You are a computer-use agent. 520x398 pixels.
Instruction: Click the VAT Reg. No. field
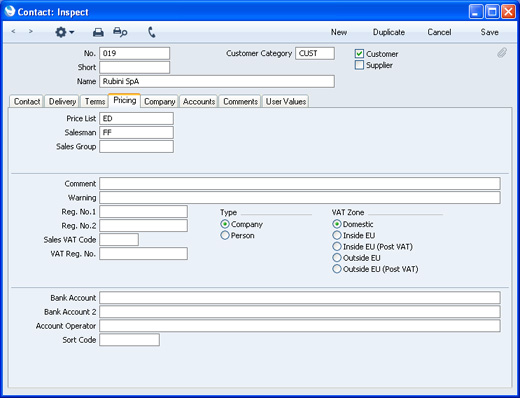[143, 254]
